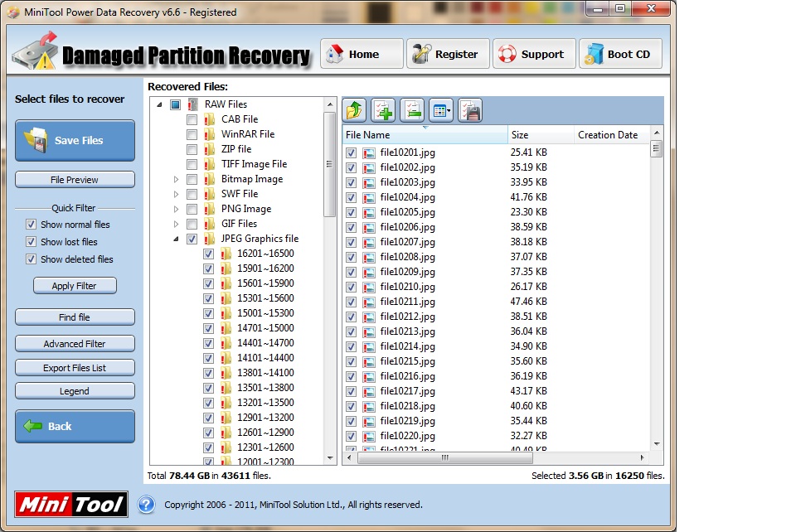Image resolution: width=796 pixels, height=532 pixels.
Task: Click the Find file button
Action: point(75,317)
